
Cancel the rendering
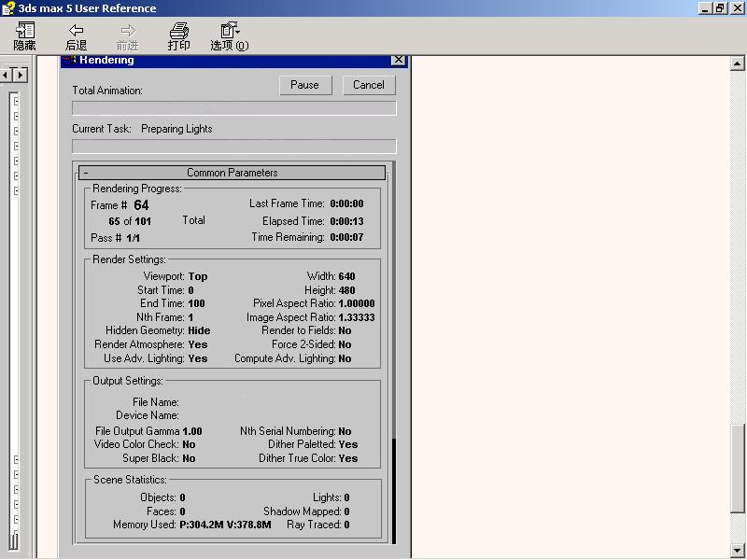(x=369, y=85)
